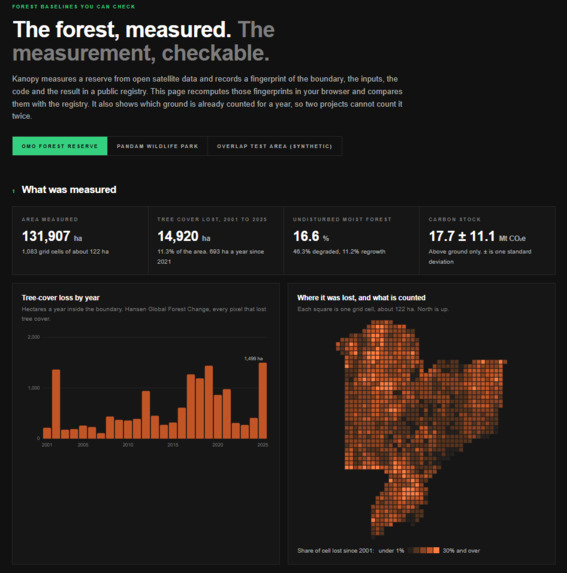This screenshot has height=573, width=567.
Task: Select the Omo Forest Reserve tab
Action: pos(60,146)
